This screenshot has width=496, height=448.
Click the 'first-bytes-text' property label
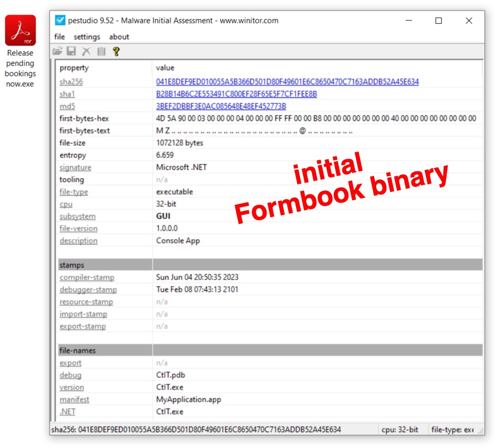[85, 131]
